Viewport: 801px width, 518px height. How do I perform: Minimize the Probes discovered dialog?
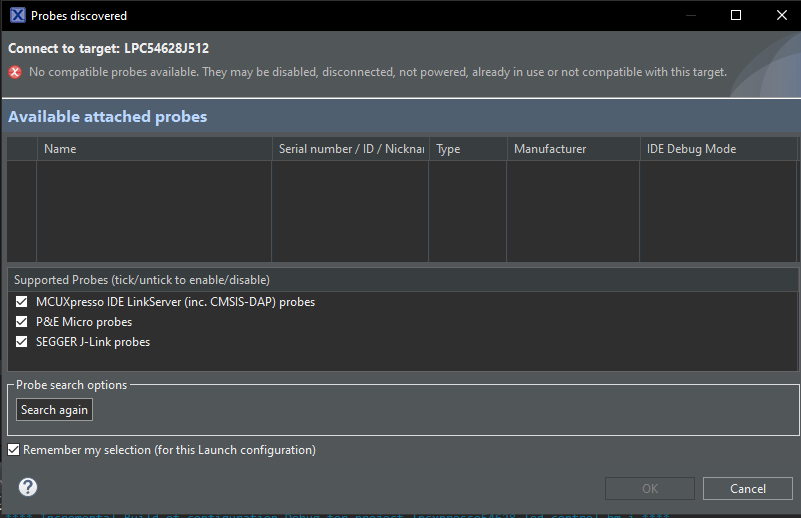click(x=690, y=16)
